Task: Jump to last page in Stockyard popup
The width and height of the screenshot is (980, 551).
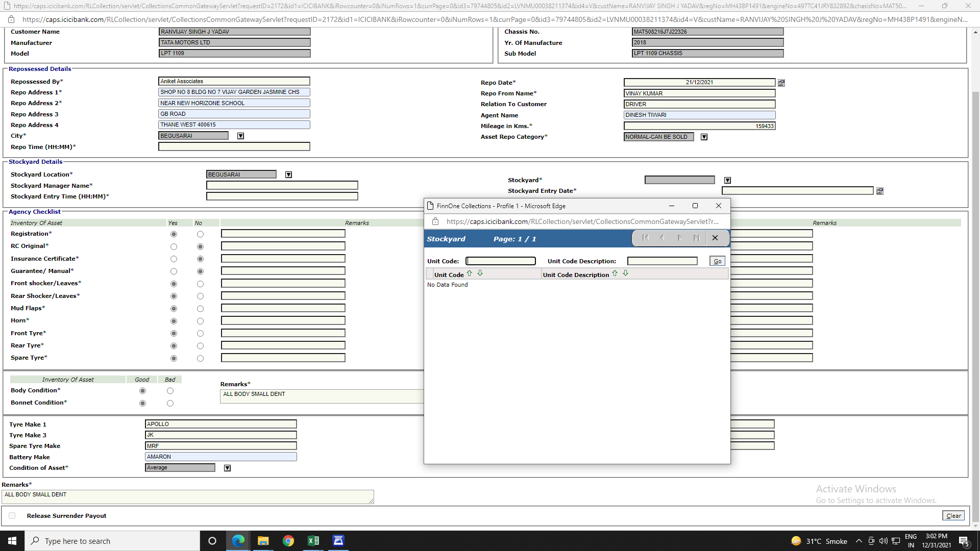Action: (696, 238)
